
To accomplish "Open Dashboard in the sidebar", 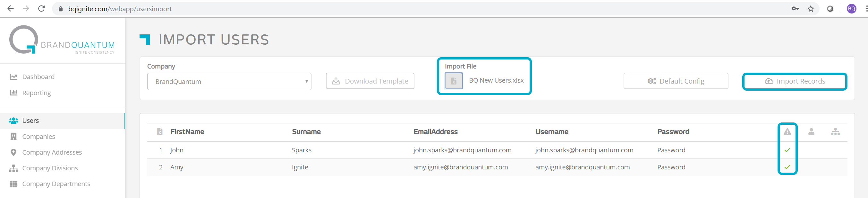I will [x=38, y=77].
